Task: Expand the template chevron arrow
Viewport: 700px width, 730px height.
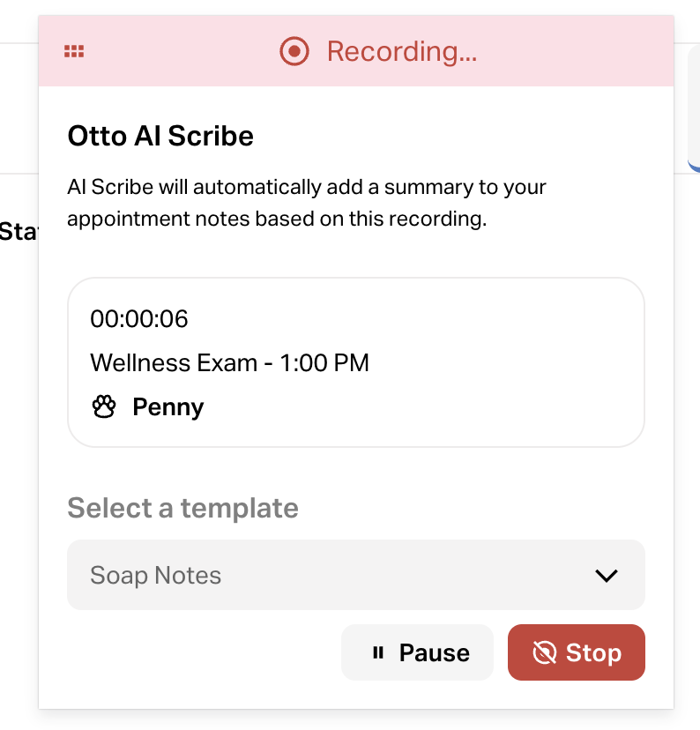Action: click(606, 576)
